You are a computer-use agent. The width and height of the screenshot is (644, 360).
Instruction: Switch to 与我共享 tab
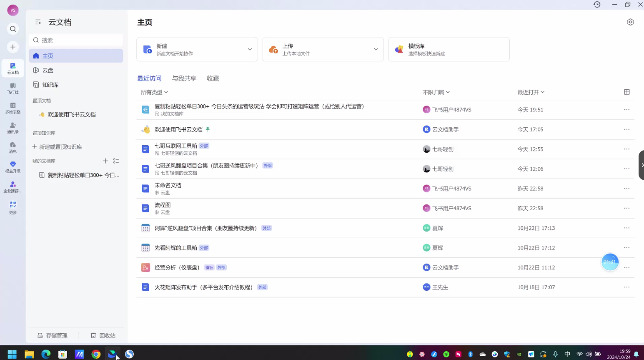pyautogui.click(x=184, y=78)
